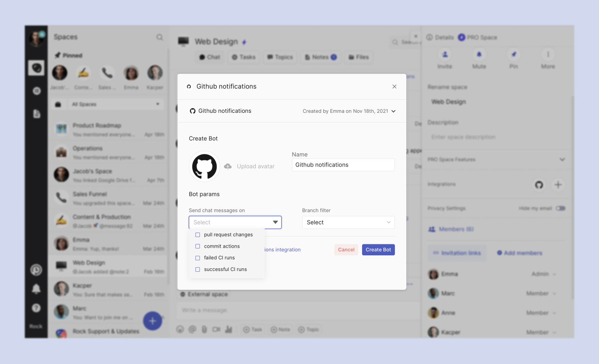Toggle the Hide my email switch
Image resolution: width=599 pixels, height=364 pixels.
tap(560, 208)
